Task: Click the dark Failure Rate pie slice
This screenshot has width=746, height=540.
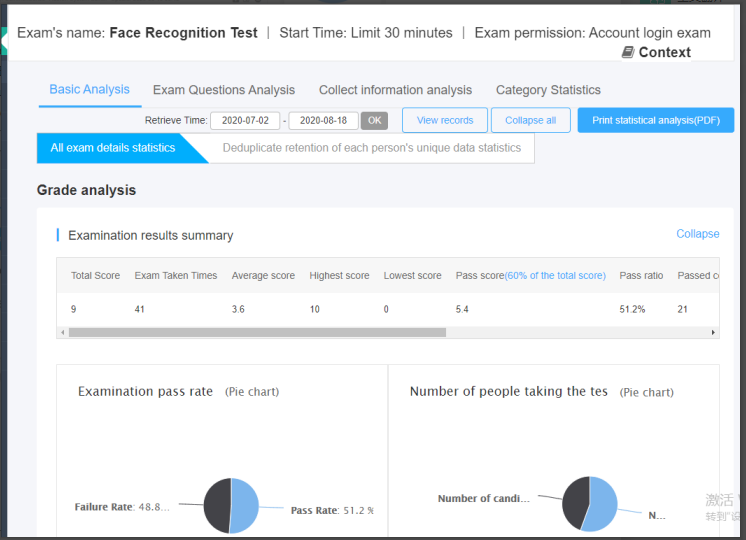Action: [217, 506]
